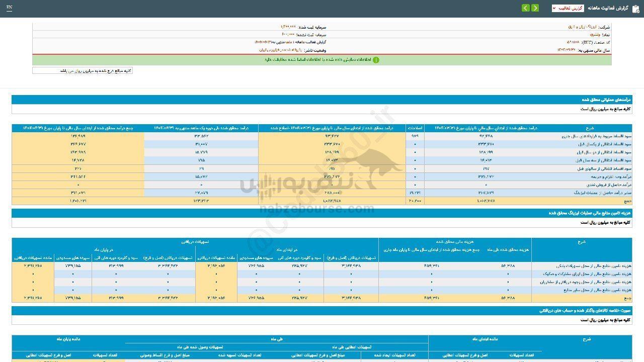Click the هزینه مالی محقق شده group header
This screenshot has height=362, width=644.
point(455,242)
